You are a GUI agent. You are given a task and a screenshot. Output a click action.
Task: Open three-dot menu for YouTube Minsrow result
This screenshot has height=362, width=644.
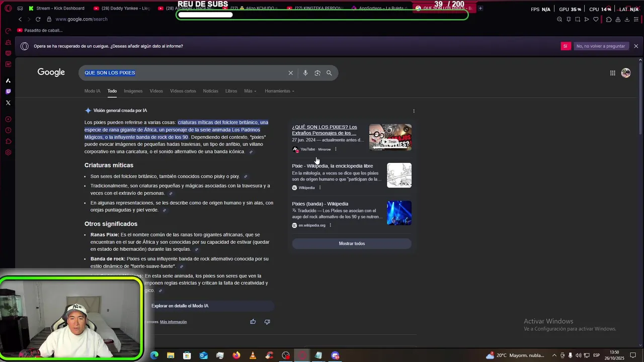pyautogui.click(x=336, y=149)
